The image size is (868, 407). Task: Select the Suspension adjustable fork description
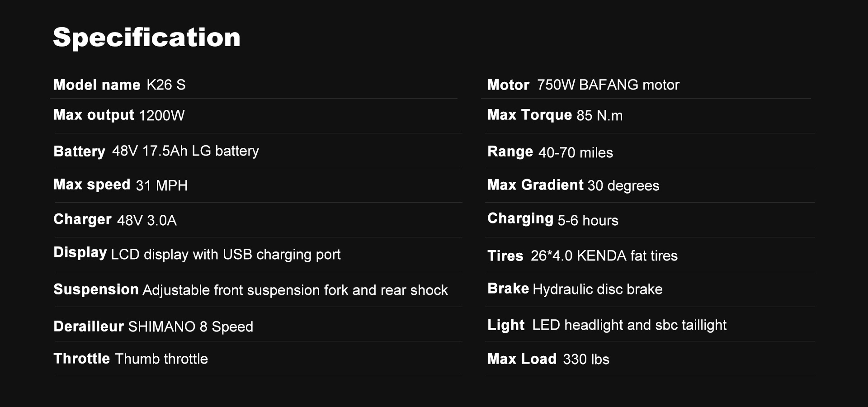(250, 290)
